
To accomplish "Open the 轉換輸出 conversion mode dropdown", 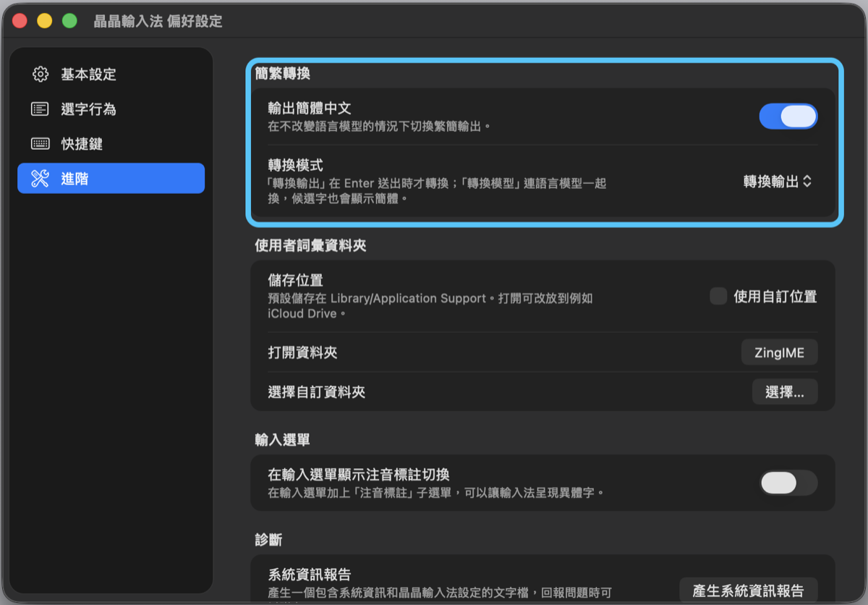I will coord(778,182).
